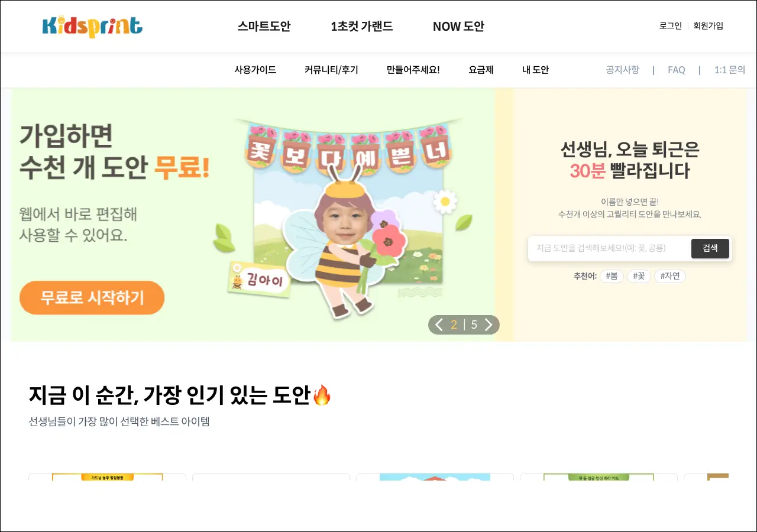
Task: Select the 만들어주세요! menu item
Action: 413,70
